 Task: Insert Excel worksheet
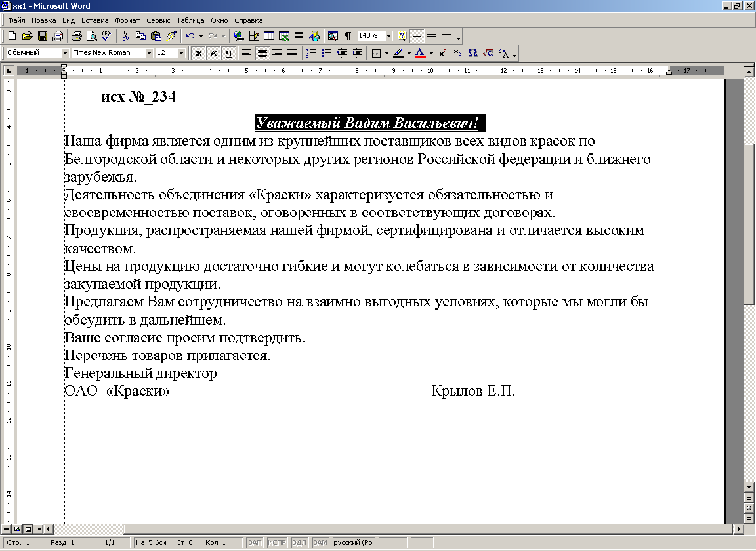(x=284, y=35)
